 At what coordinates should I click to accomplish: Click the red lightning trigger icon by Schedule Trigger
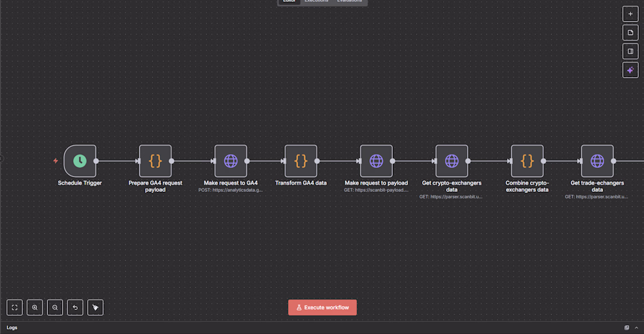pos(56,161)
